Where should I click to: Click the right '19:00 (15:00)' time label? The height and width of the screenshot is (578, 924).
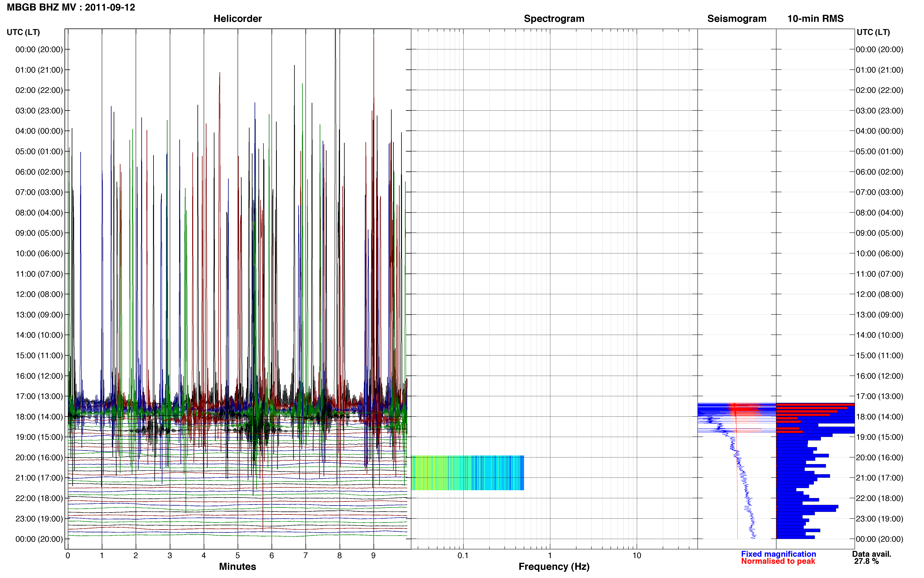click(x=879, y=437)
